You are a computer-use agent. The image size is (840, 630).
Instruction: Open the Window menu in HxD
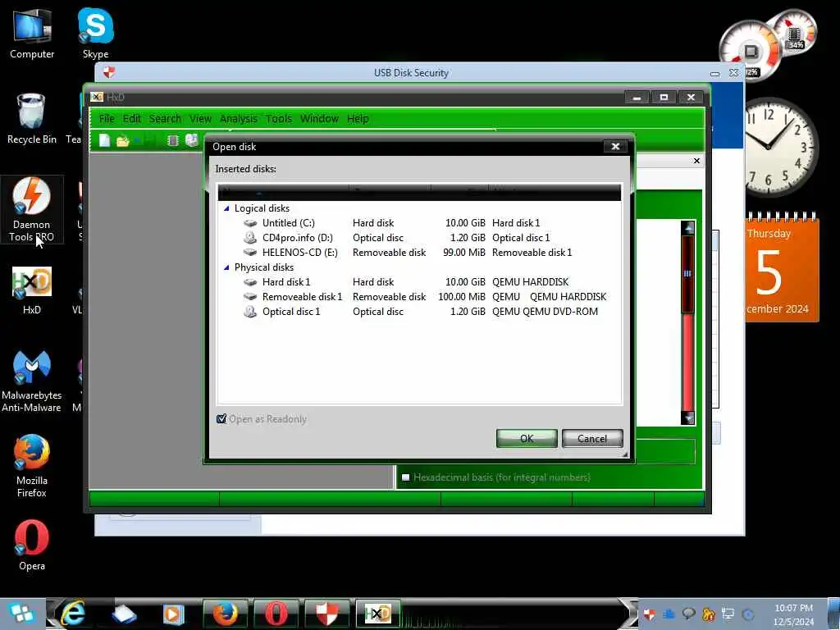pos(319,118)
